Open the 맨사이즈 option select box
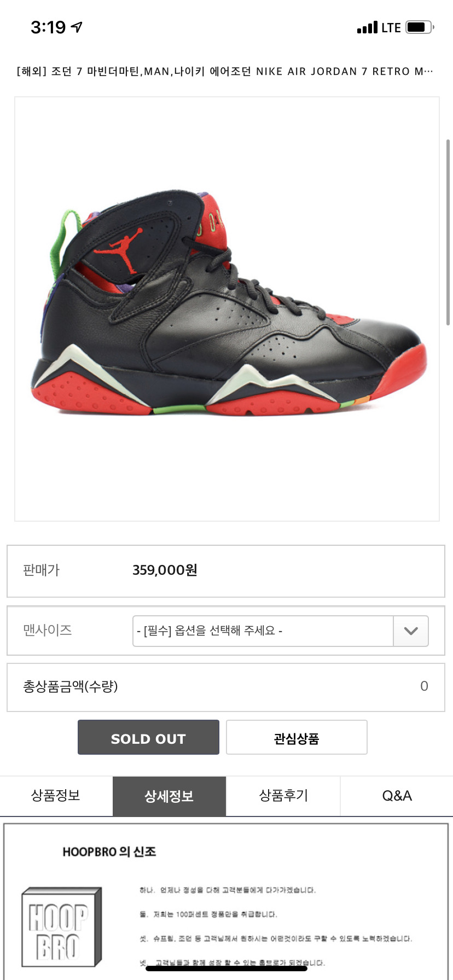Image resolution: width=453 pixels, height=980 pixels. (x=280, y=631)
